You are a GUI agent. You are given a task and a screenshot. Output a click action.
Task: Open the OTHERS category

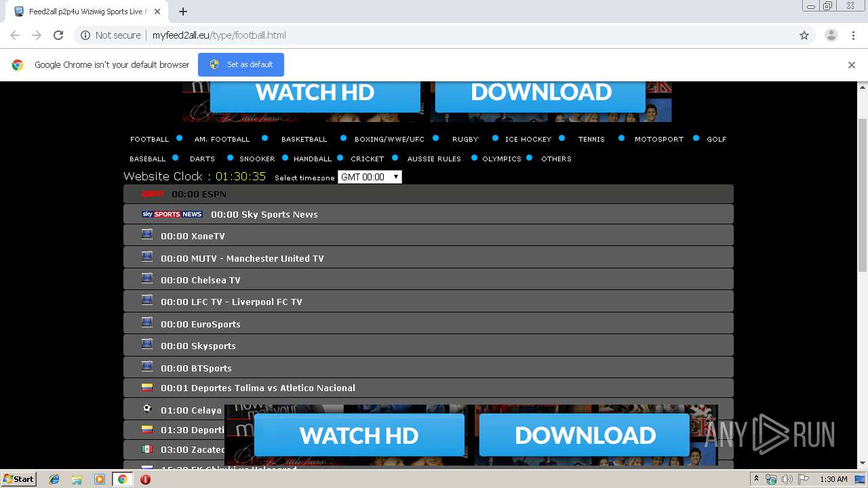coord(556,159)
